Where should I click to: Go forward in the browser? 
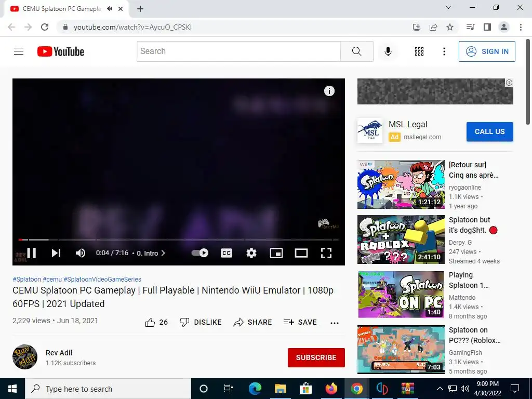(28, 27)
